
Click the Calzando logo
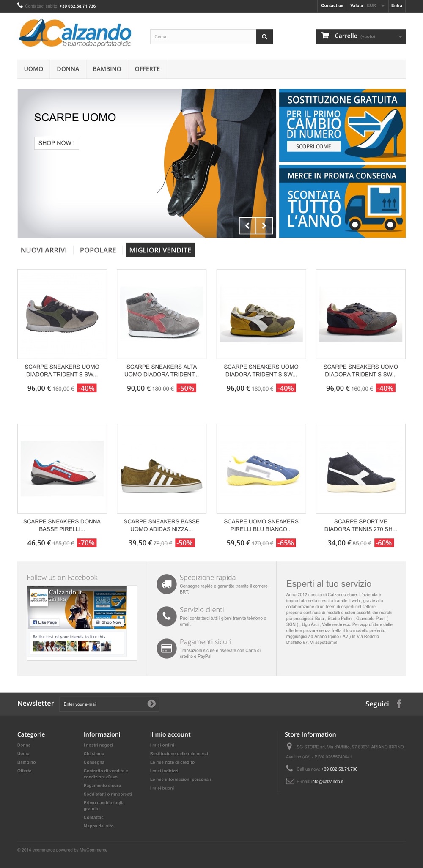click(x=75, y=33)
